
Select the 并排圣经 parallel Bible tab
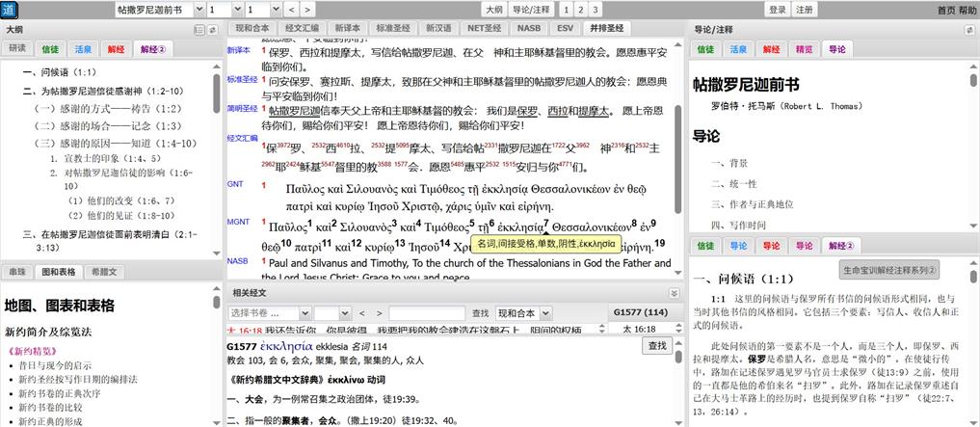click(607, 28)
